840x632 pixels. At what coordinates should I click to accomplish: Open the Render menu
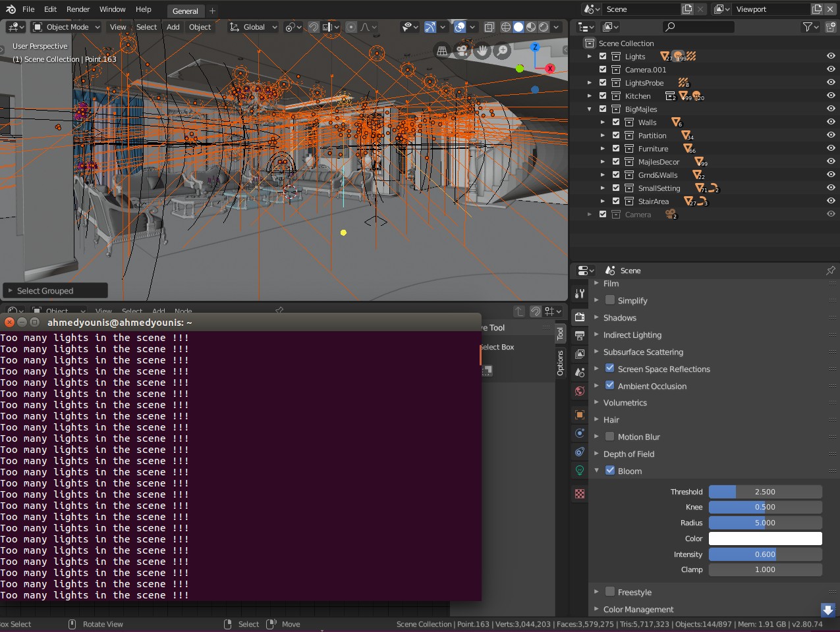pos(78,9)
